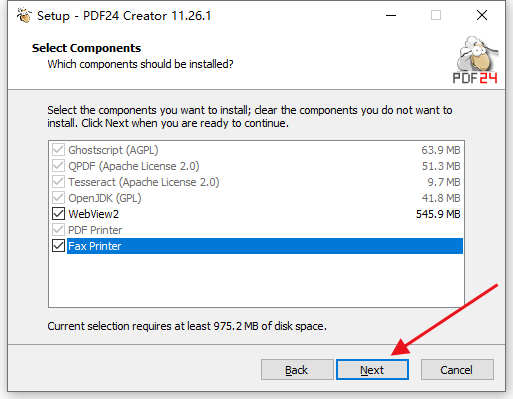Select the OpenJDK (GPL) list entry

(x=105, y=198)
